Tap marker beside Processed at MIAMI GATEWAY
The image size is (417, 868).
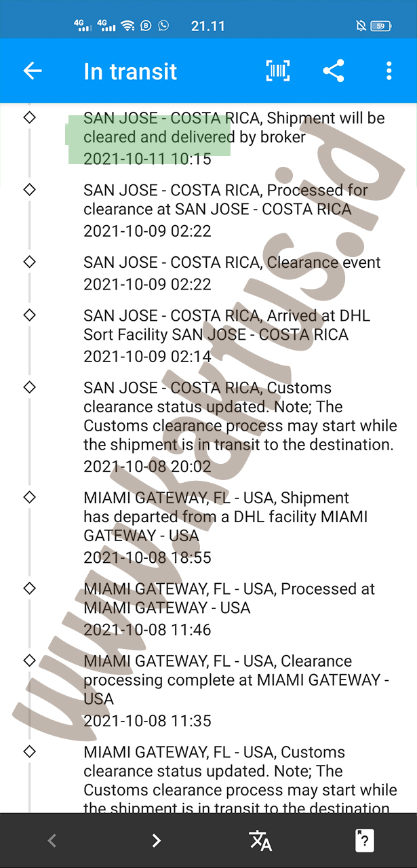point(29,588)
